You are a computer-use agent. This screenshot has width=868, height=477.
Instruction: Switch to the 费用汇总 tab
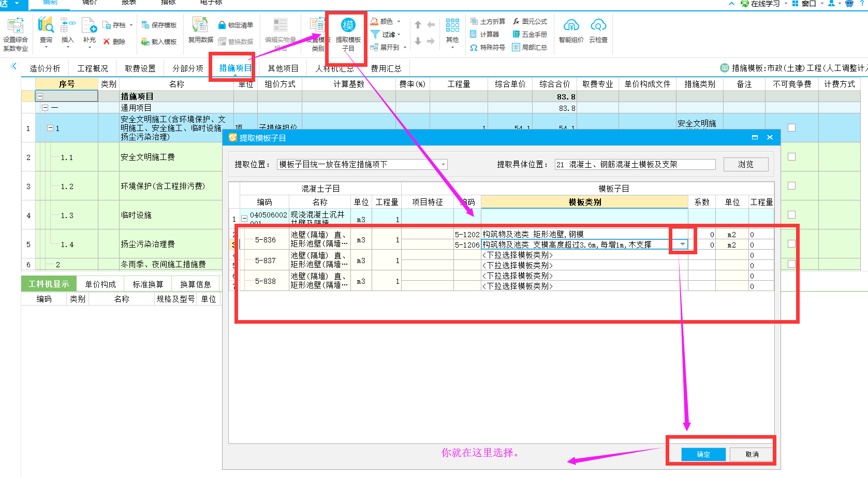[x=386, y=68]
